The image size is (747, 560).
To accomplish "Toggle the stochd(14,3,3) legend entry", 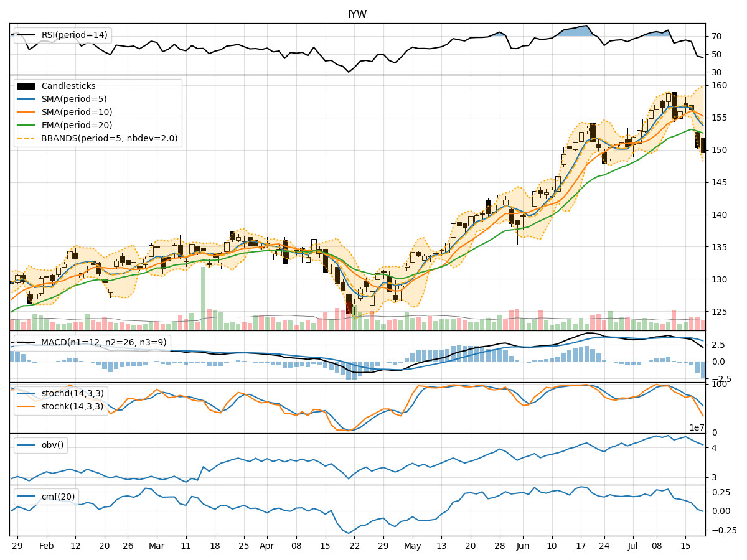I will [x=25, y=393].
